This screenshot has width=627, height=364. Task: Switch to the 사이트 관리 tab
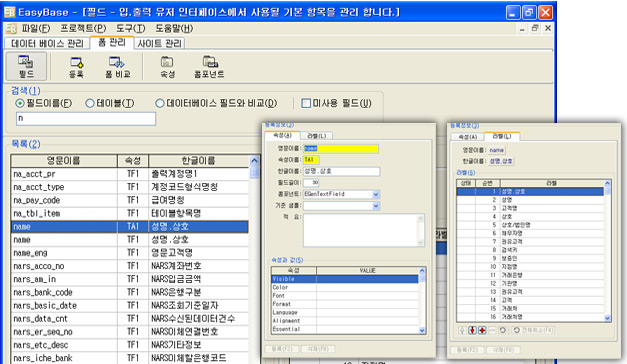159,44
